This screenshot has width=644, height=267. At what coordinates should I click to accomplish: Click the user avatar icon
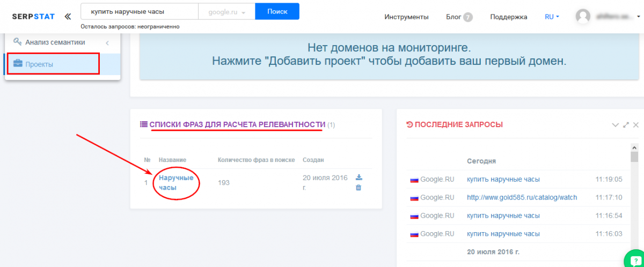(x=583, y=17)
